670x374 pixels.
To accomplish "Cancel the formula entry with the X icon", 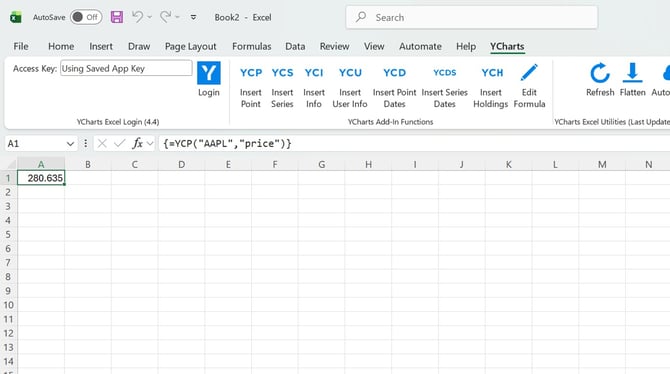I will [x=102, y=144].
